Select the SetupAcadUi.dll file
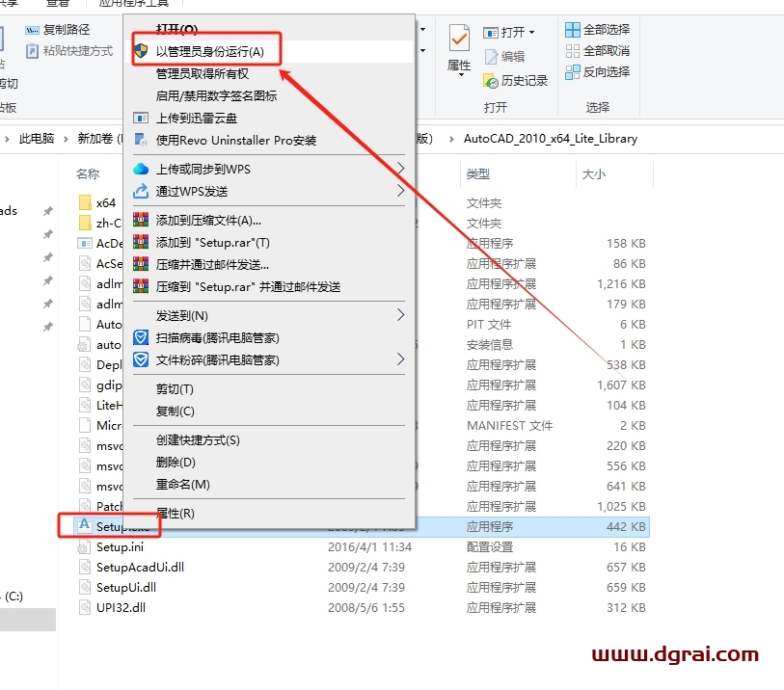 pyautogui.click(x=140, y=567)
